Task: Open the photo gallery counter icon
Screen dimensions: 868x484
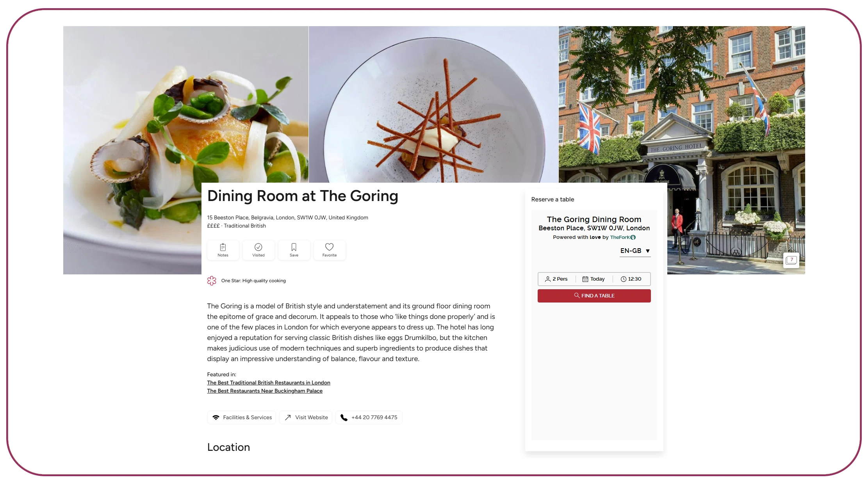Action: click(791, 260)
